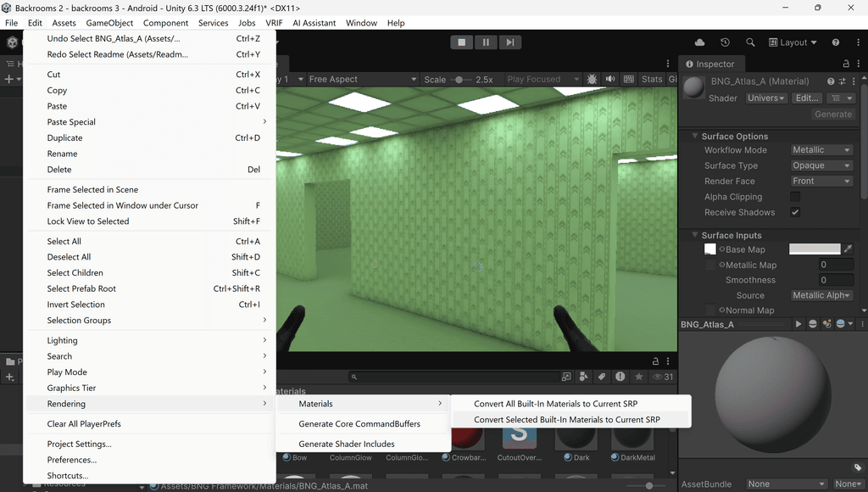Toggle hidden packages visibility showing 31
The height and width of the screenshot is (492, 868).
coord(663,377)
